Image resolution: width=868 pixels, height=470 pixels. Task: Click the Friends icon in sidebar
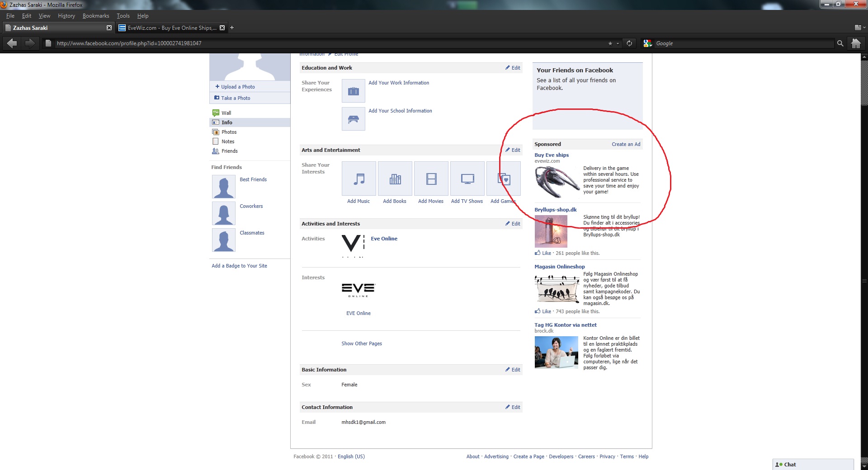(216, 151)
